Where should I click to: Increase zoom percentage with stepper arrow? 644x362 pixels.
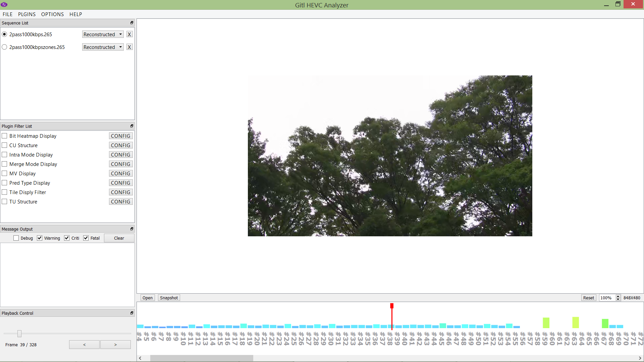[x=618, y=296]
